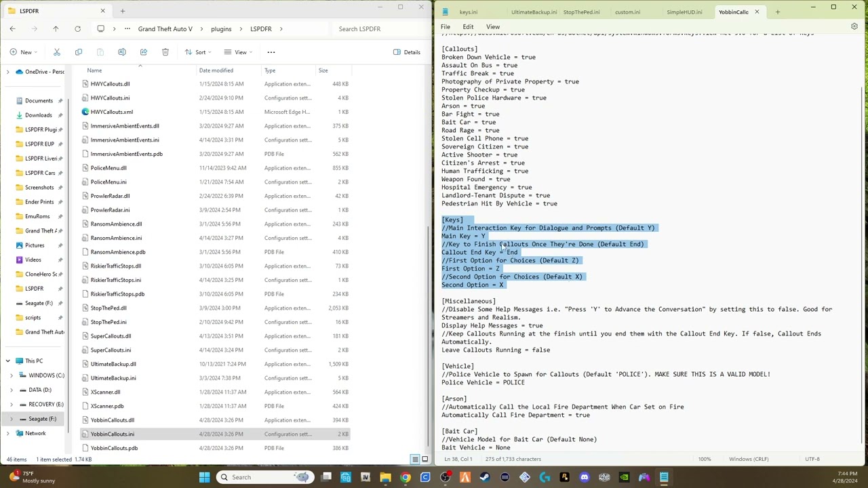Open the weather widget
The image size is (868, 488).
coord(33,477)
